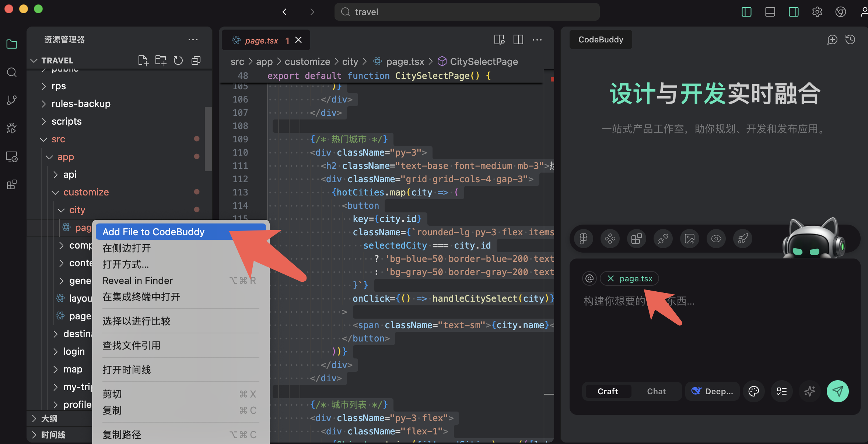Image resolution: width=868 pixels, height=444 pixels.
Task: Click the new chat icon in CodeBuddy header
Action: coord(832,39)
